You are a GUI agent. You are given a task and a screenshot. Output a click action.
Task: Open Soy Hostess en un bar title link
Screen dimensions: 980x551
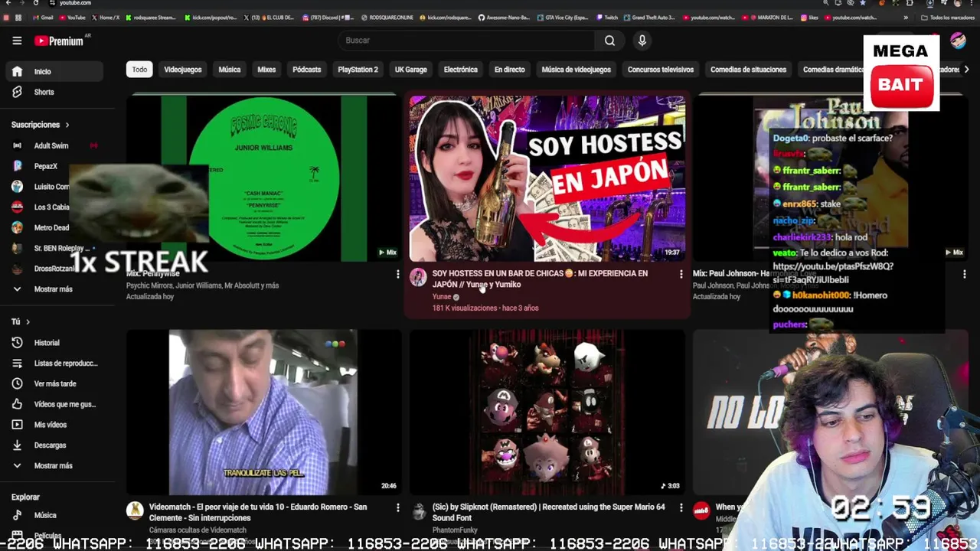[540, 279]
